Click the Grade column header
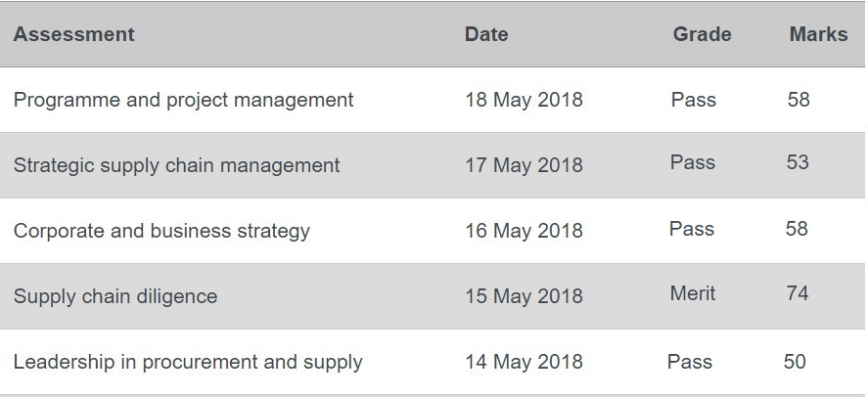Screen dimensions: 868x397 tap(702, 34)
